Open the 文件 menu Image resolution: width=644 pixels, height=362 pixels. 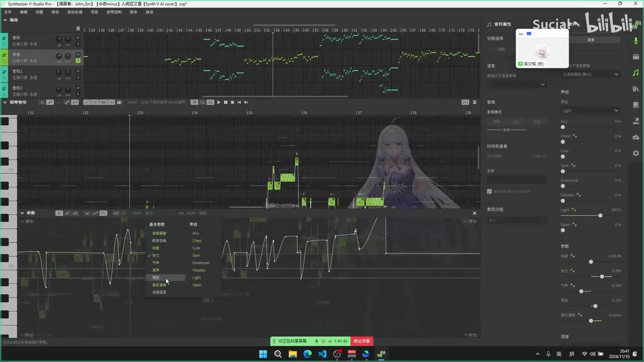pyautogui.click(x=8, y=12)
